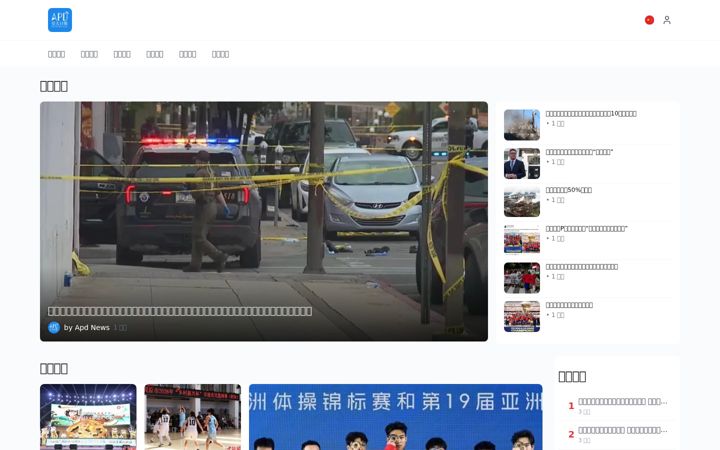The height and width of the screenshot is (450, 720).
Task: Open the last side thumbnail with red banner group
Action: click(522, 316)
